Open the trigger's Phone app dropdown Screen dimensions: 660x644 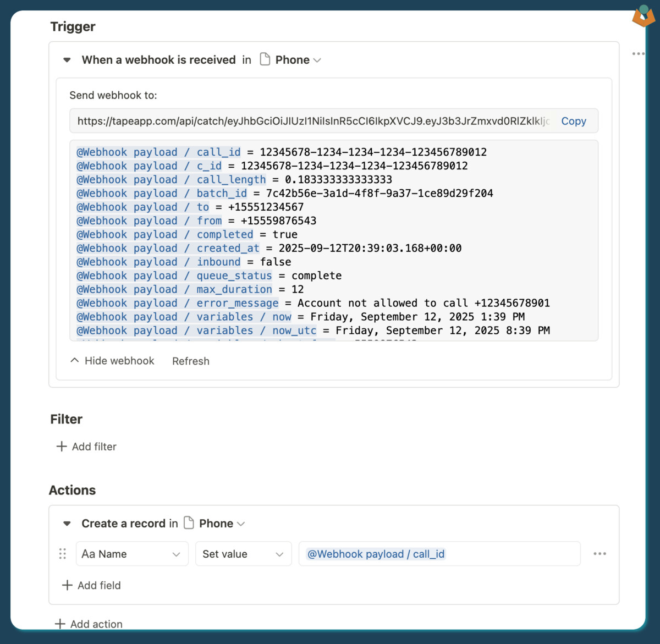298,60
